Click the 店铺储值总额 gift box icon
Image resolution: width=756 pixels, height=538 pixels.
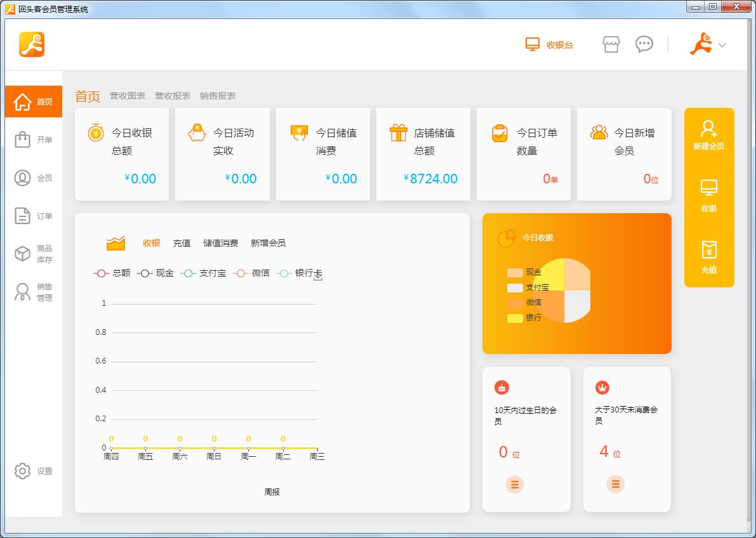tap(398, 133)
